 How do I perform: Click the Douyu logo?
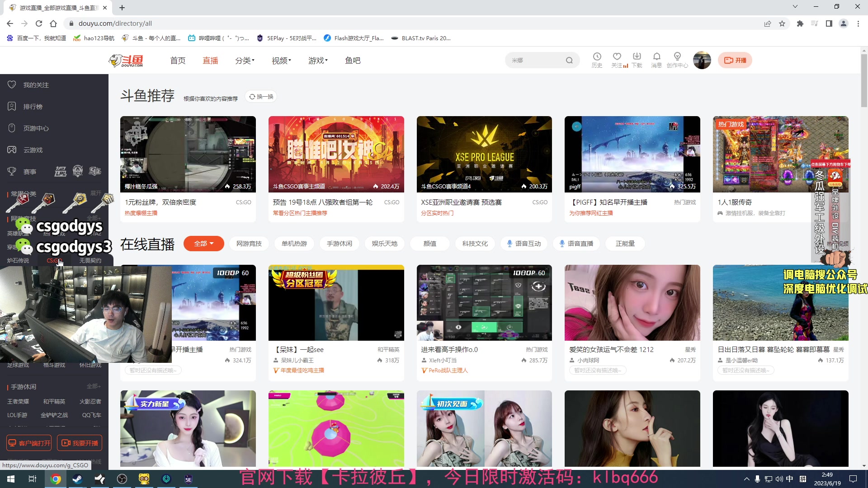click(x=126, y=60)
